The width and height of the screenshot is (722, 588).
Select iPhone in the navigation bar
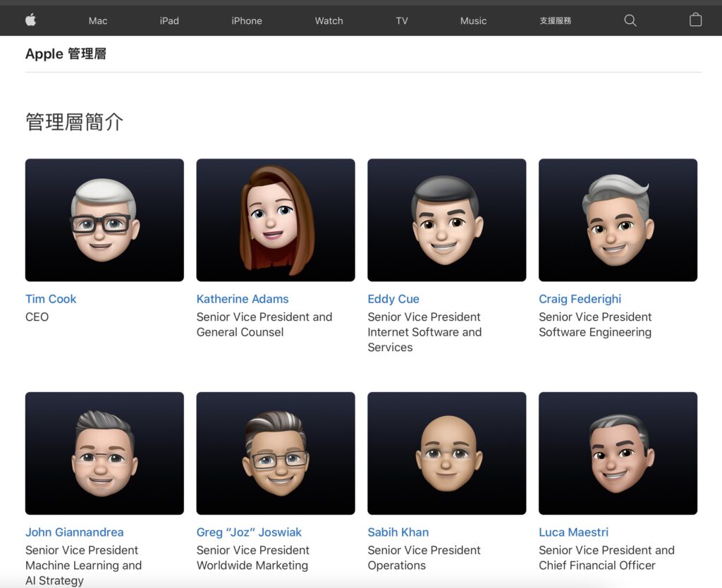[246, 20]
